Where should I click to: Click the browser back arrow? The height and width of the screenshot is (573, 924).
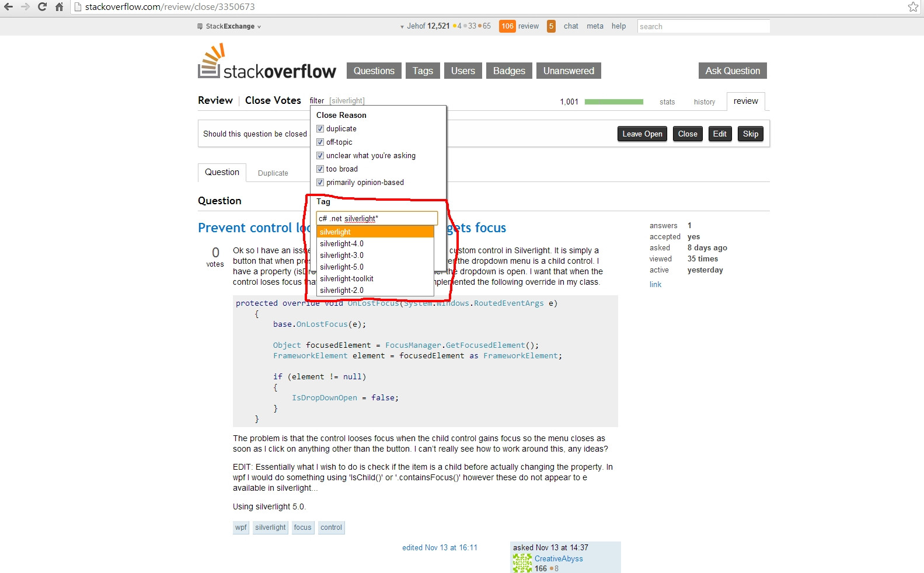point(8,7)
